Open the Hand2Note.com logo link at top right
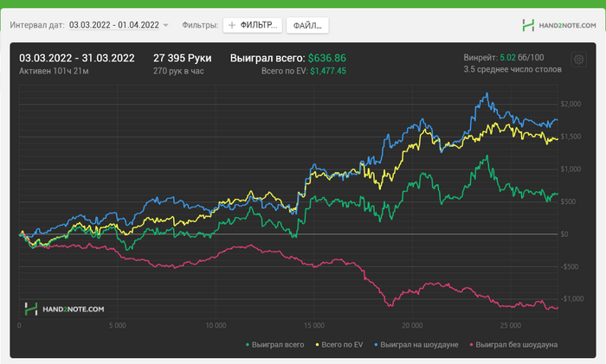The image size is (606, 364). pyautogui.click(x=559, y=25)
